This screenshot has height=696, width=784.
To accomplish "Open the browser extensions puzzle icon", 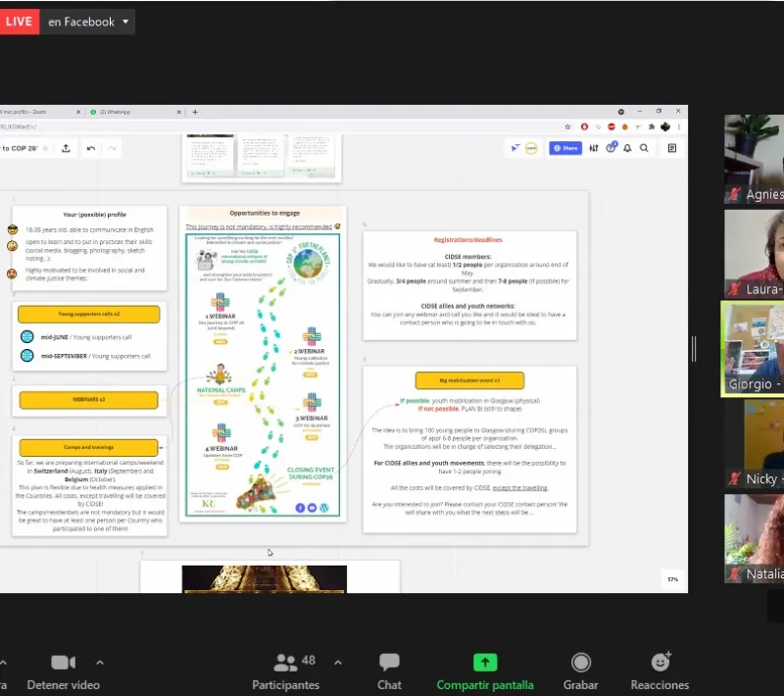I will [x=652, y=126].
